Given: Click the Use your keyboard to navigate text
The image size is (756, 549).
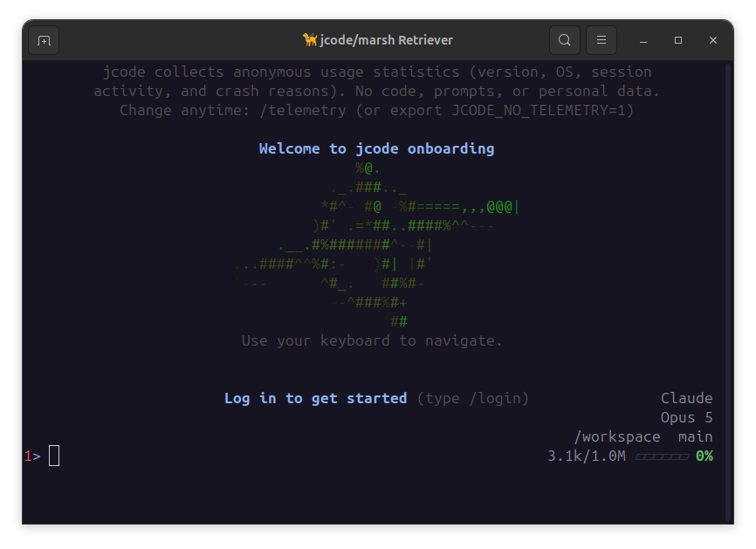Looking at the screenshot, I should [x=372, y=340].
